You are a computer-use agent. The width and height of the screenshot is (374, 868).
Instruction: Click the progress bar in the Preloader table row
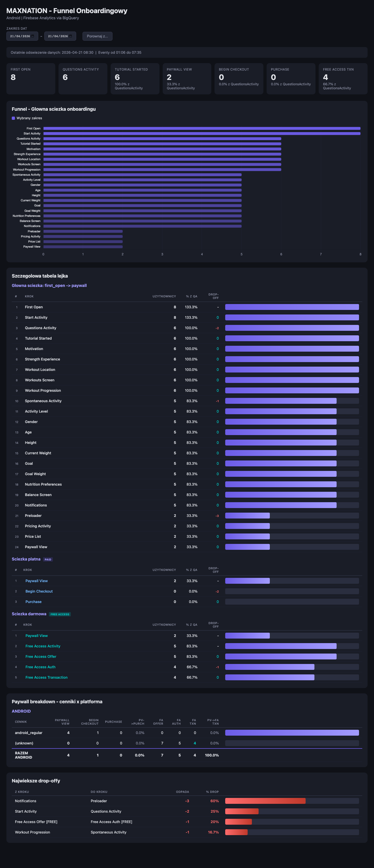292,516
